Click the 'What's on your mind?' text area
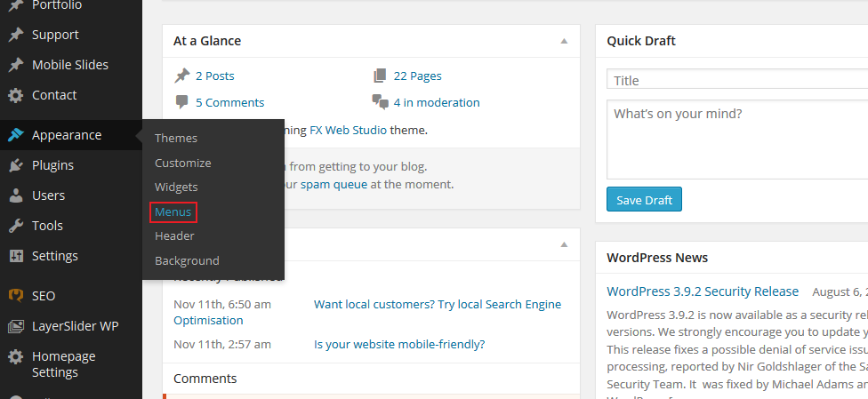This screenshot has width=868, height=399. 737,140
